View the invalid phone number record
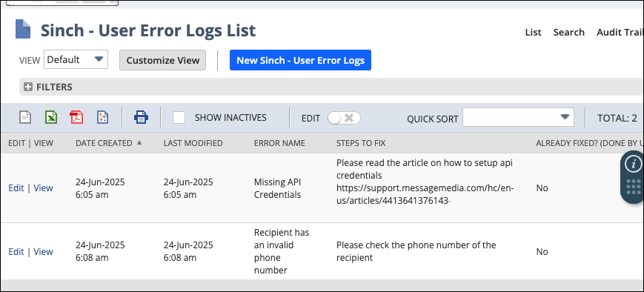Screen dimensions: 644x292 pyautogui.click(x=43, y=251)
